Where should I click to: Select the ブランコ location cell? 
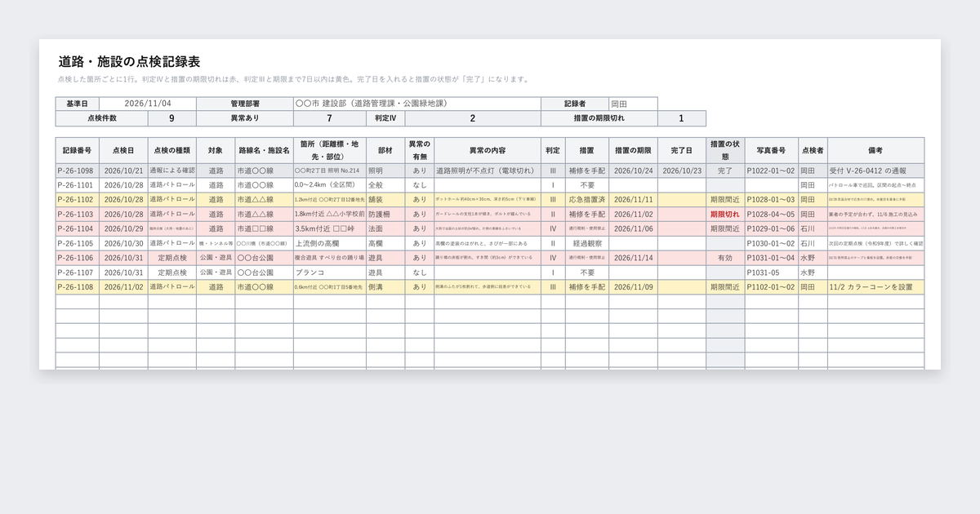pyautogui.click(x=329, y=273)
